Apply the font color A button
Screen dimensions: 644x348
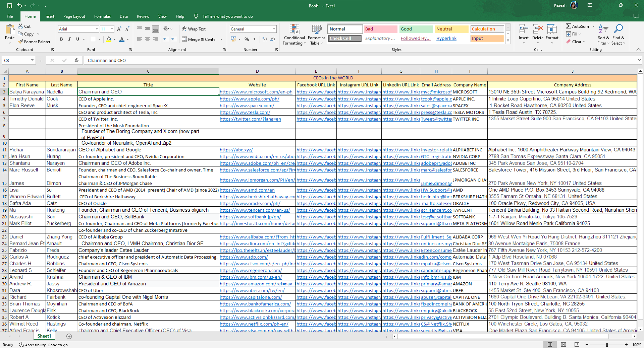pos(122,39)
